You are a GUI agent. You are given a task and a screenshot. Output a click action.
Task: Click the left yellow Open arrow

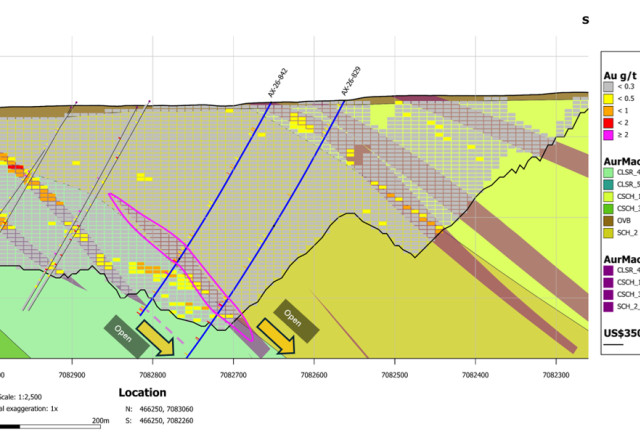[155, 338]
